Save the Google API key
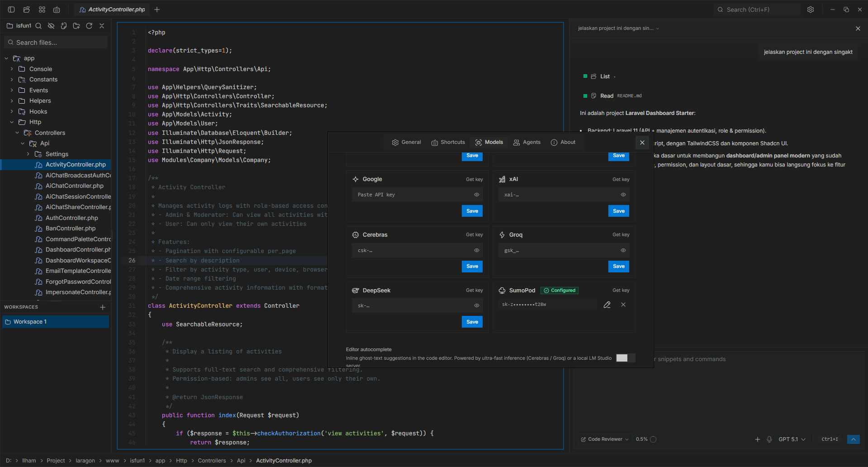Image resolution: width=868 pixels, height=467 pixels. tap(472, 211)
